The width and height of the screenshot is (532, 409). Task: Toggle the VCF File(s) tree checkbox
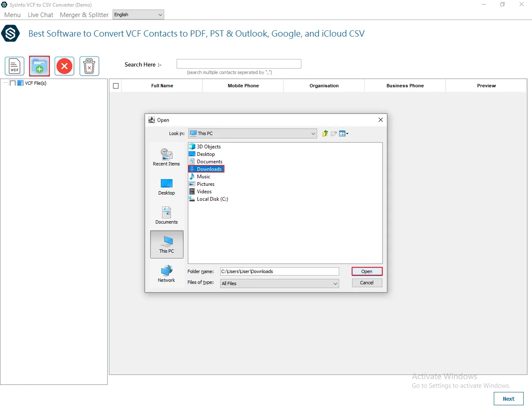click(x=13, y=83)
